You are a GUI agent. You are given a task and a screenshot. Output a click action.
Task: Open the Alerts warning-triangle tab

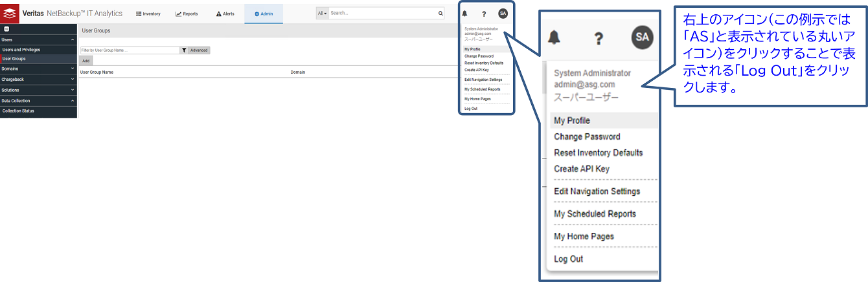point(225,14)
